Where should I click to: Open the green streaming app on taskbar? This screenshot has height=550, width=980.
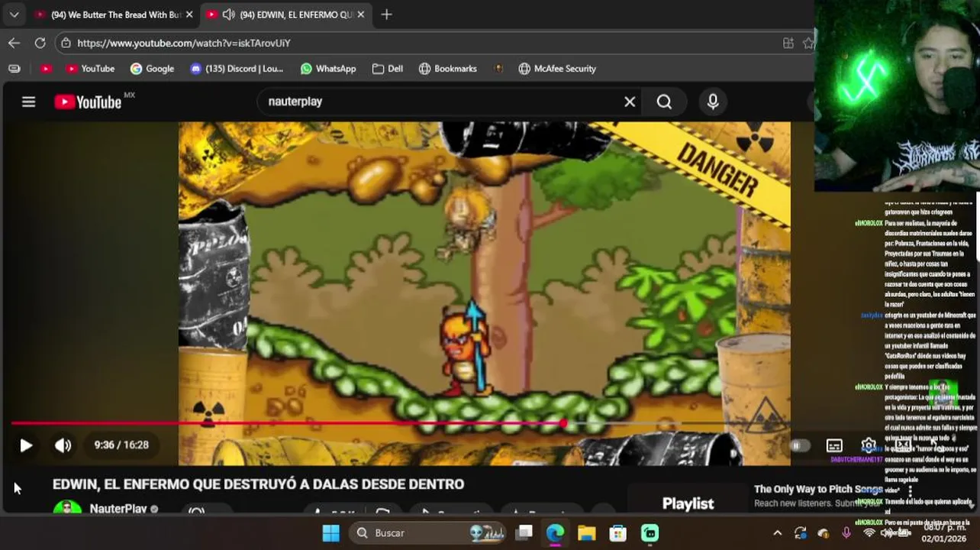pyautogui.click(x=650, y=532)
